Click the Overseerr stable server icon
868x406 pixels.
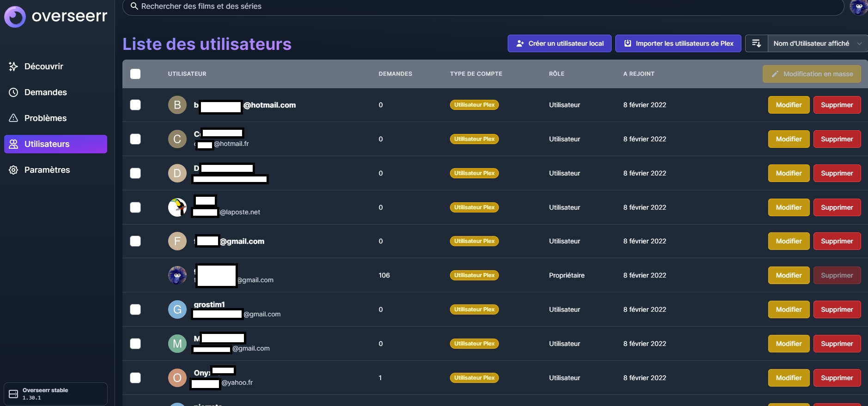[x=13, y=394]
